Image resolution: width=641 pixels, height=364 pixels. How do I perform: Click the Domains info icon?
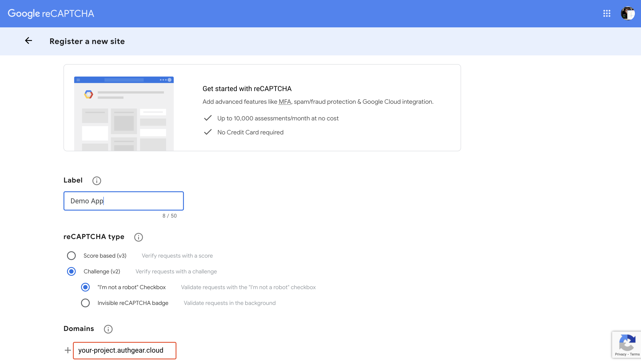(108, 329)
